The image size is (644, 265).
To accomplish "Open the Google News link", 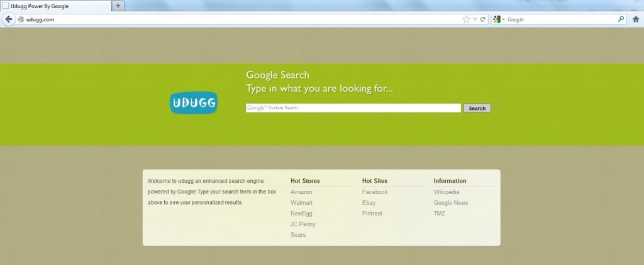I will click(450, 203).
